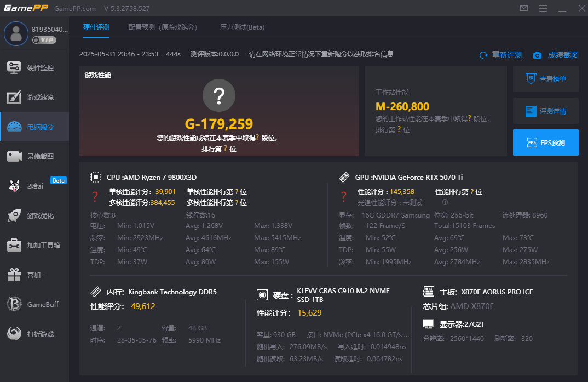Open 加加工具箱 toolbox icon
The width and height of the screenshot is (588, 382).
point(14,245)
